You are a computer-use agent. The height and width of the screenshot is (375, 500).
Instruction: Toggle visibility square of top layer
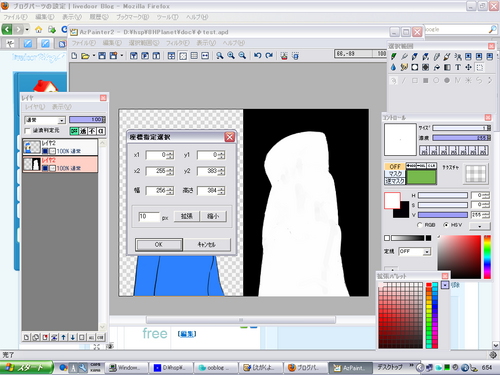45,151
